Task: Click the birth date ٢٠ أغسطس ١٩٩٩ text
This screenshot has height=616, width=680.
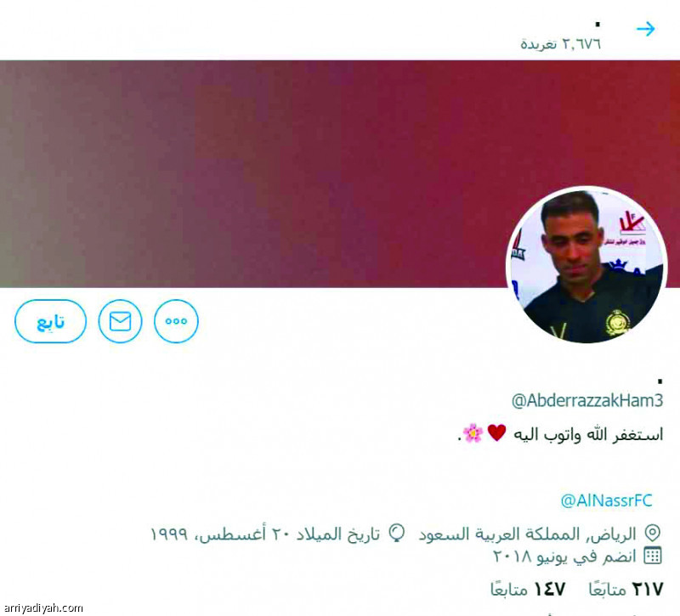Action: 265,534
